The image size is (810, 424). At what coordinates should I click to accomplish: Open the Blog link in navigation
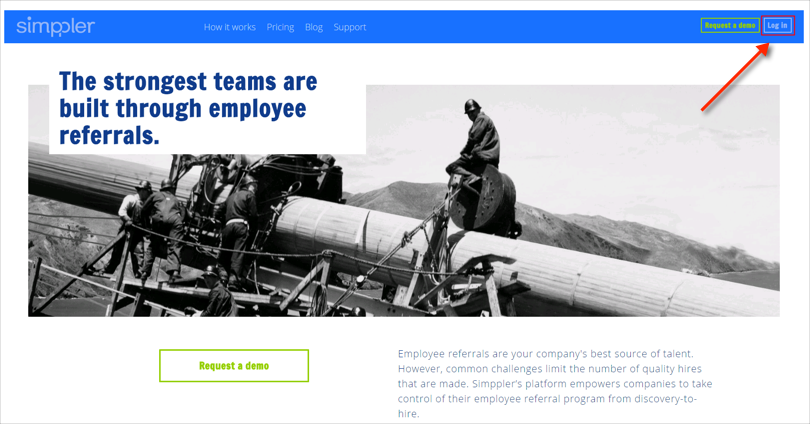click(x=314, y=27)
